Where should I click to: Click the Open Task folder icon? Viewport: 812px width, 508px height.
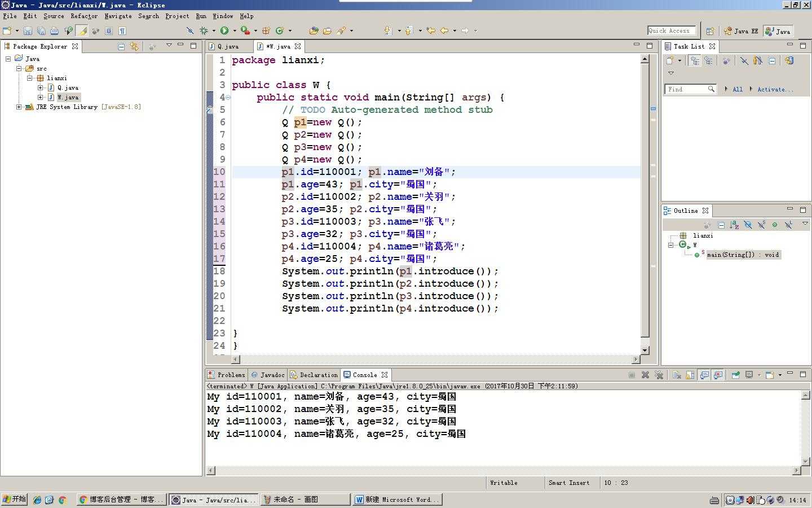pyautogui.click(x=327, y=30)
